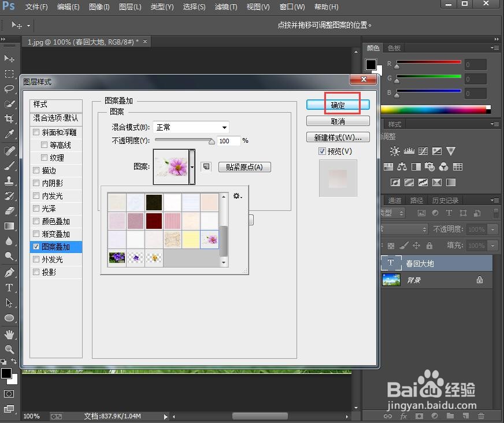Open status bar info arrow
This screenshot has width=504, height=423.
pyautogui.click(x=165, y=417)
